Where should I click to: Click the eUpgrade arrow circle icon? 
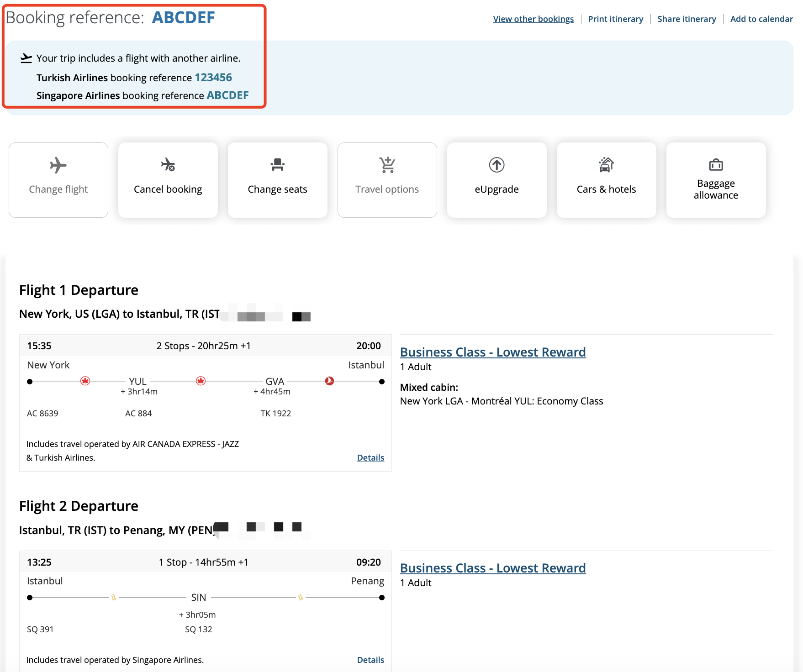tap(497, 165)
